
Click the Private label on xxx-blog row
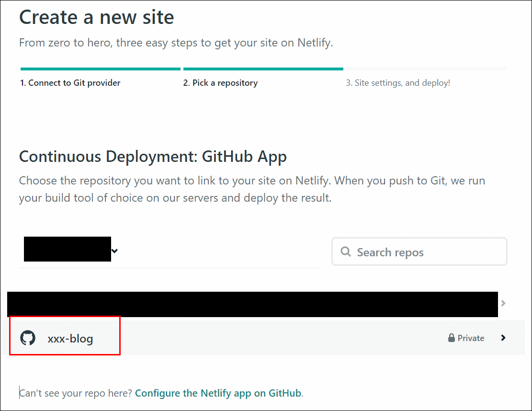471,338
